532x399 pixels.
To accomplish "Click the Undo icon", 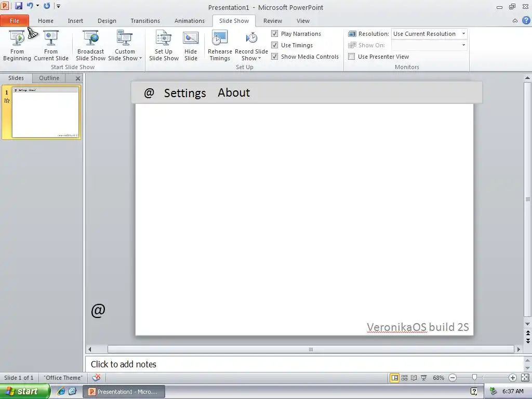I will click(30, 6).
